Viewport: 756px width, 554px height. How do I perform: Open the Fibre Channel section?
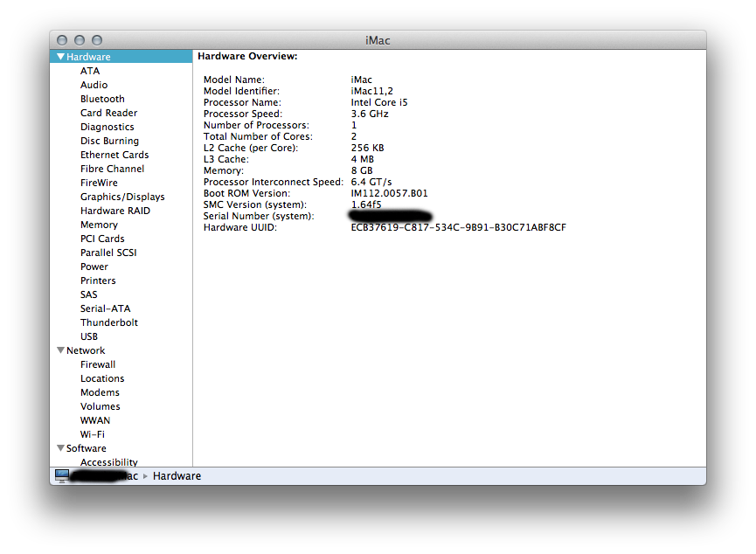click(x=113, y=169)
